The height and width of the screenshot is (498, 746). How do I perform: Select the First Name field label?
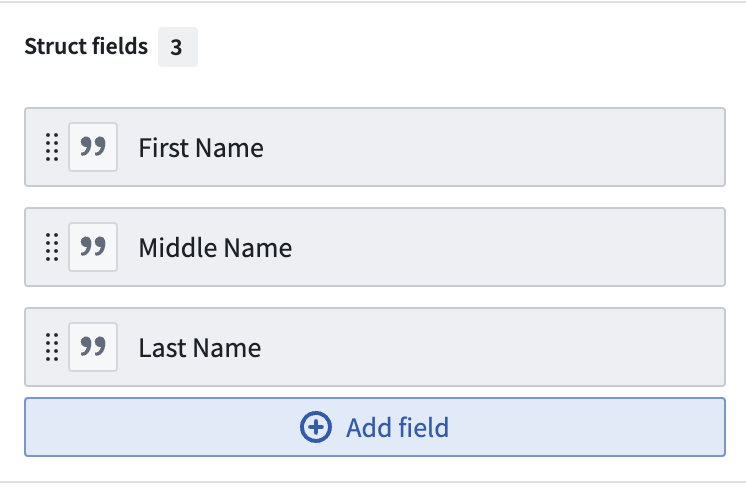(201, 147)
